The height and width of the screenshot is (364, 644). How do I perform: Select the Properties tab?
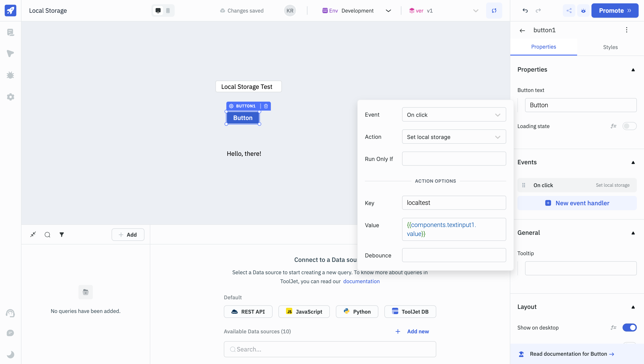[x=544, y=47]
